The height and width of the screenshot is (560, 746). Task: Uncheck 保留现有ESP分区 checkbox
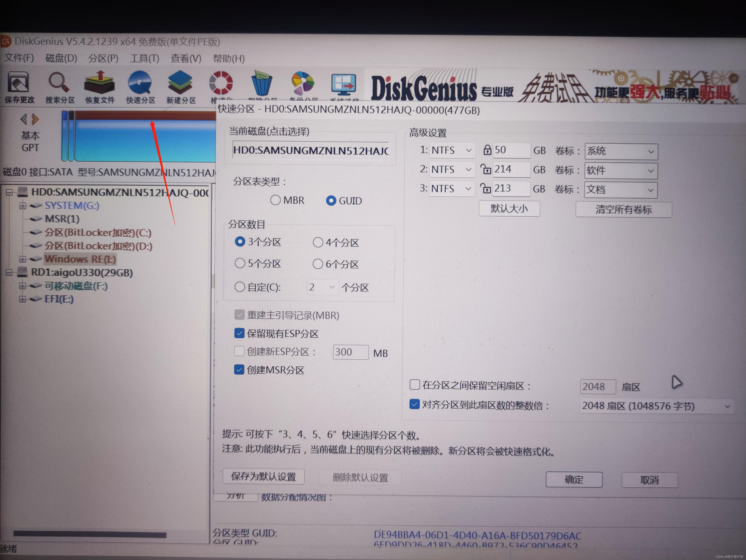click(x=239, y=333)
